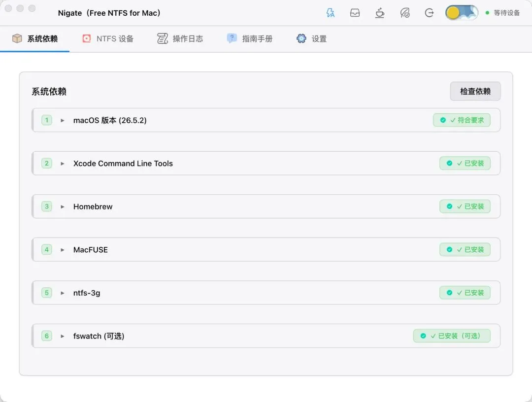Expand the Xcode Command Line Tools row arrow
The height and width of the screenshot is (402, 532).
click(x=63, y=164)
